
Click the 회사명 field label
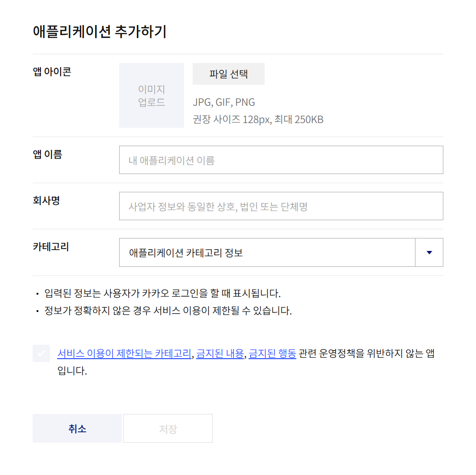(46, 200)
